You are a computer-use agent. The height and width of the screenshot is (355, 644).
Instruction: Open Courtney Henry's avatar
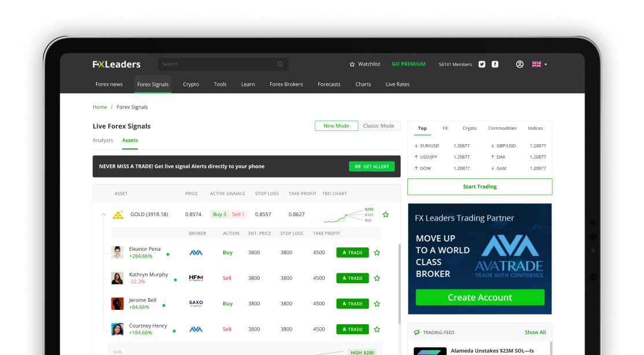coord(117,329)
